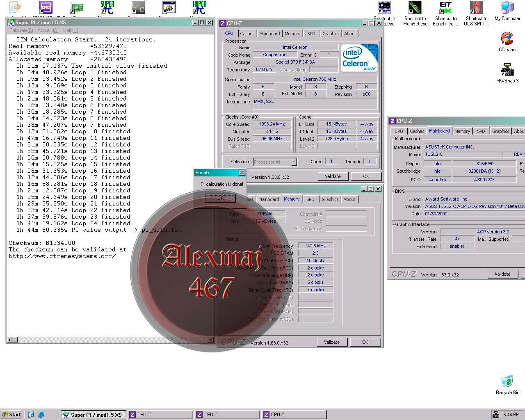Click the first quick launch icon beside Start
This screenshot has height=420, width=525.
pyautogui.click(x=31, y=415)
